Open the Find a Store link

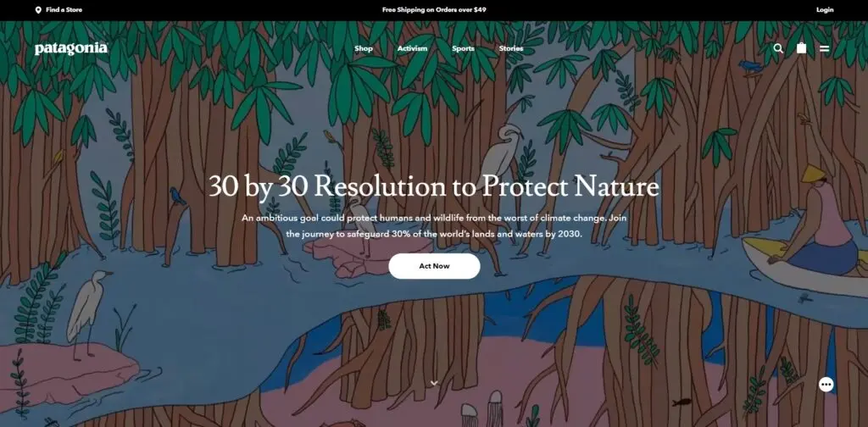64,10
